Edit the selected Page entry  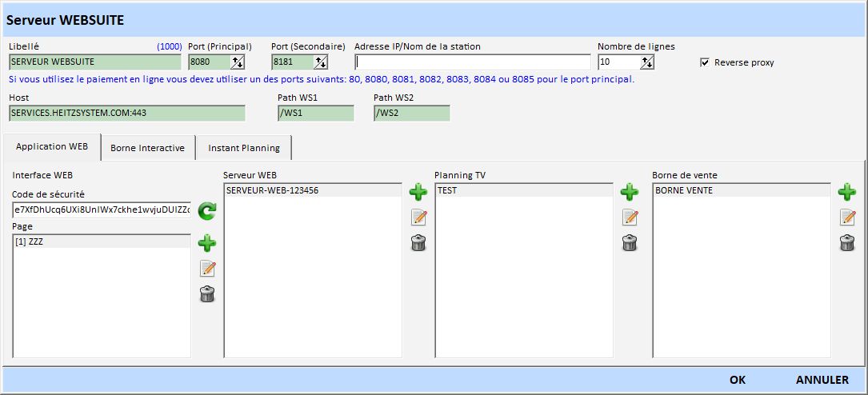(x=207, y=269)
